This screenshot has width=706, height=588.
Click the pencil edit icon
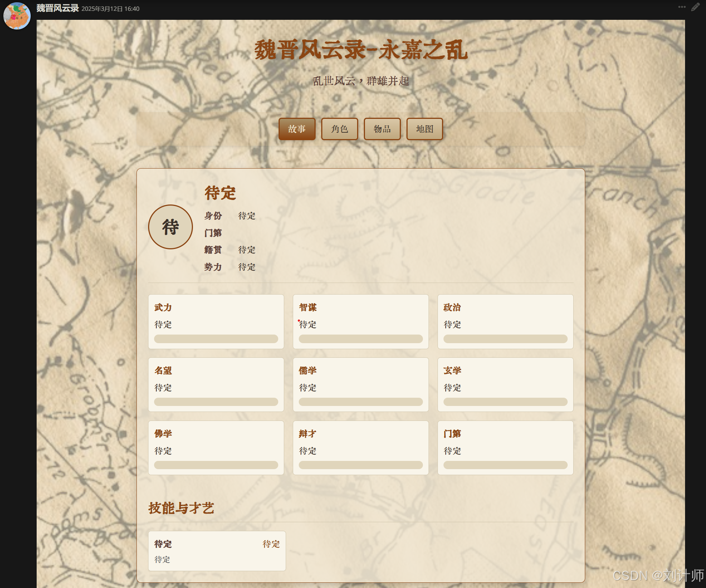pyautogui.click(x=696, y=7)
